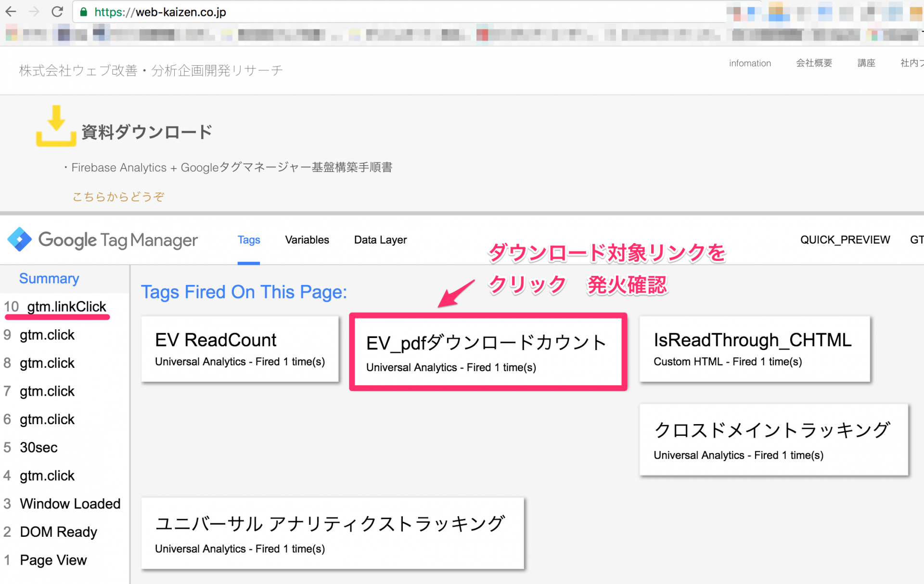Click the Tags Fired On This Page heading
Image resolution: width=924 pixels, height=584 pixels.
click(244, 292)
